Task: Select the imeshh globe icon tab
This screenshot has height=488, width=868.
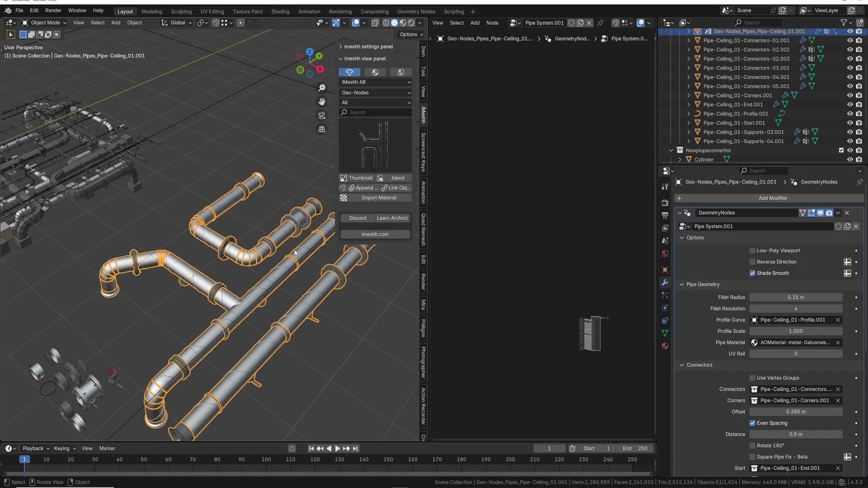Action: 401,72
